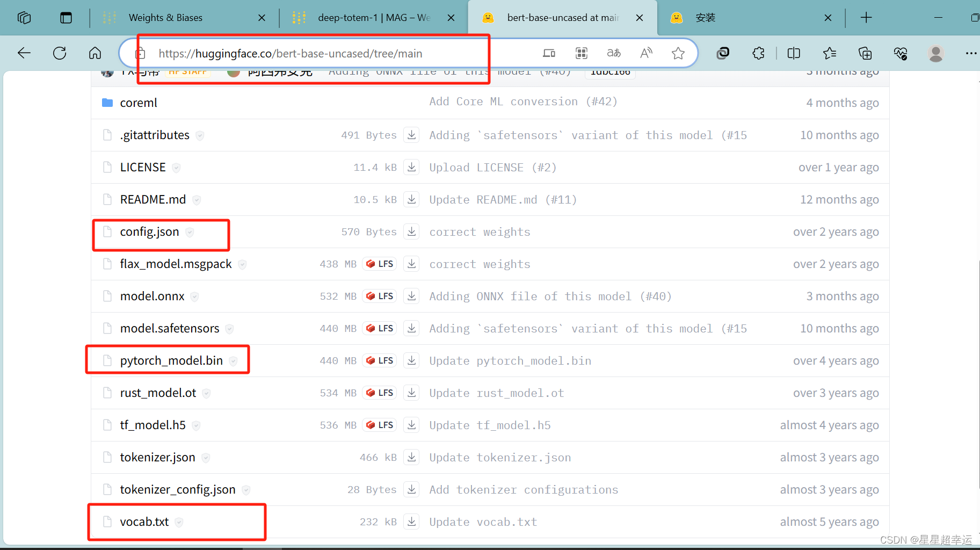Viewport: 980px width, 550px height.
Task: Open browser settings and more menu
Action: point(971,53)
